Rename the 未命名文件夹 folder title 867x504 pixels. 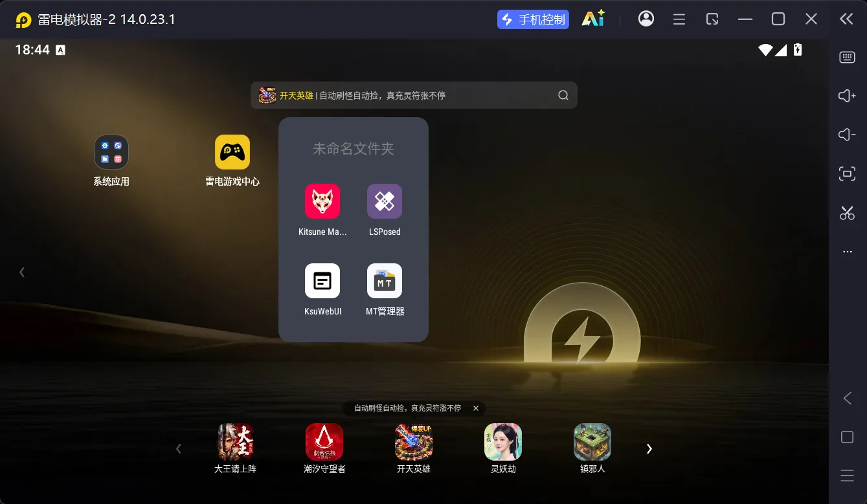(x=354, y=149)
